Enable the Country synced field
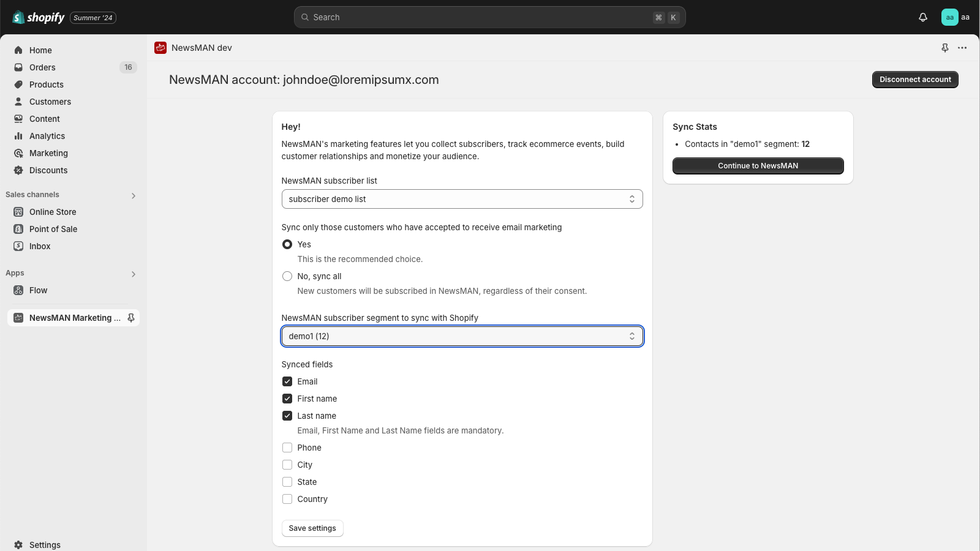Image resolution: width=980 pixels, height=551 pixels. click(x=287, y=499)
